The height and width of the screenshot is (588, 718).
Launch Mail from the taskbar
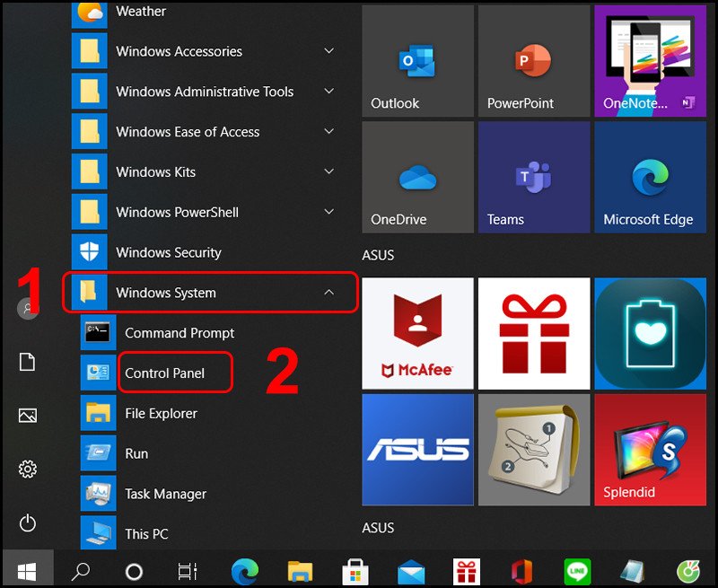click(411, 570)
